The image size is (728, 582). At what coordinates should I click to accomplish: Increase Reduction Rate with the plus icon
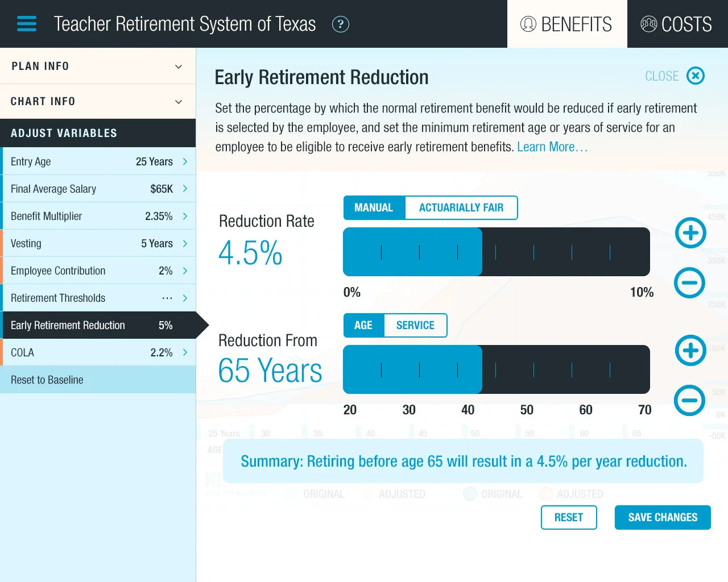coord(690,233)
